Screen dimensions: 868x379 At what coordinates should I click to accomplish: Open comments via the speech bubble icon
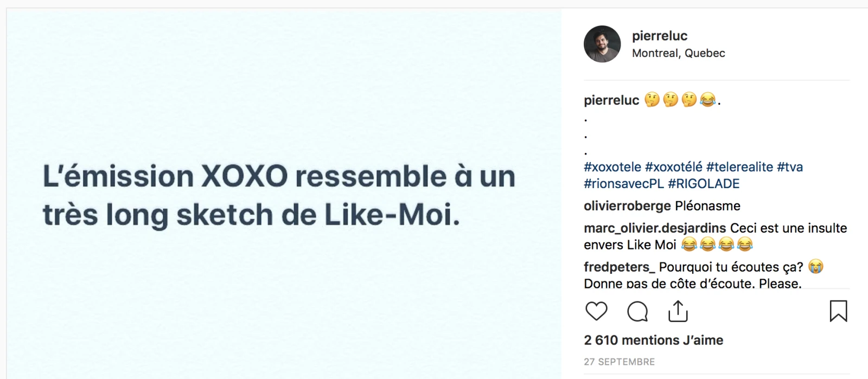(x=637, y=312)
